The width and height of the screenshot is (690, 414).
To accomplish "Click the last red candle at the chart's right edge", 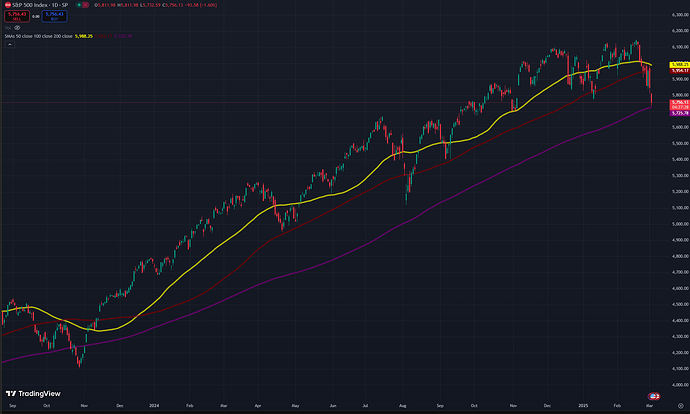I will [x=651, y=98].
